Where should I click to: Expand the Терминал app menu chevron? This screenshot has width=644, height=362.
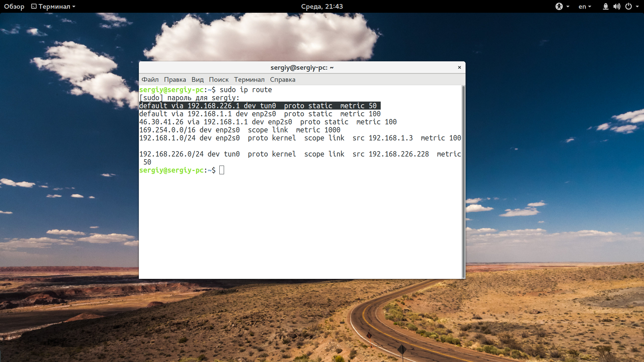[73, 6]
